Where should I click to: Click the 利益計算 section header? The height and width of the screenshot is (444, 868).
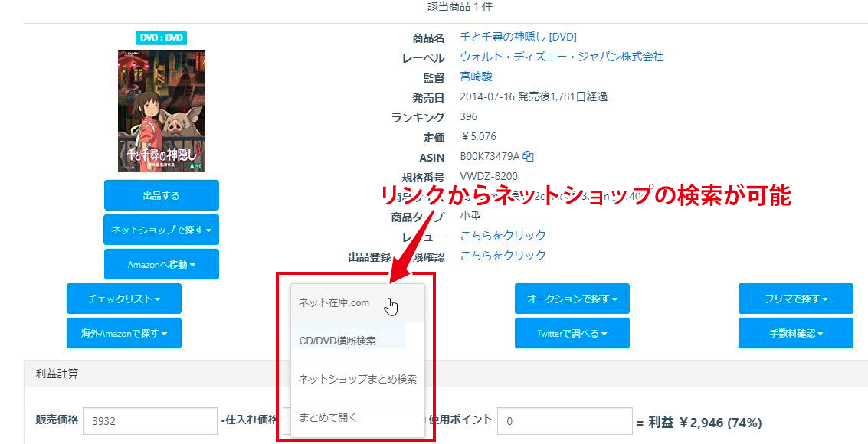[x=446, y=374]
